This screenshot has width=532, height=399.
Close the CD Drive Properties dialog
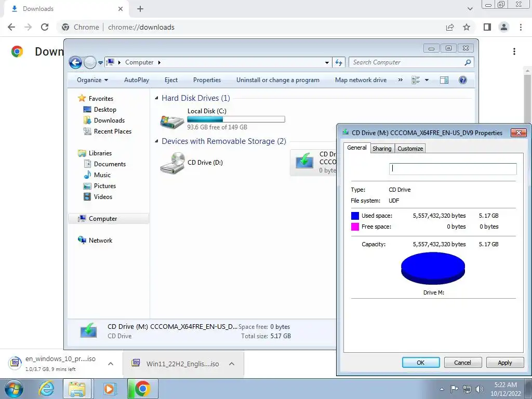(x=519, y=132)
